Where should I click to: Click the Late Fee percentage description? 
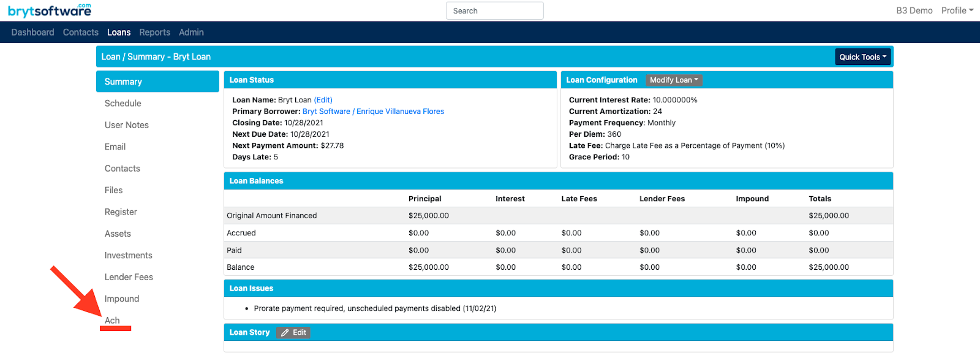point(695,146)
